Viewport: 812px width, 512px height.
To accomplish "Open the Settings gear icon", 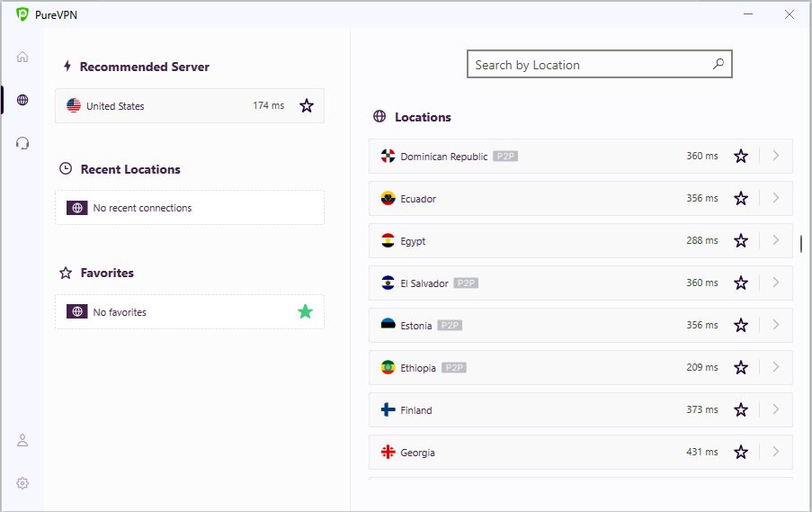I will pos(22,483).
